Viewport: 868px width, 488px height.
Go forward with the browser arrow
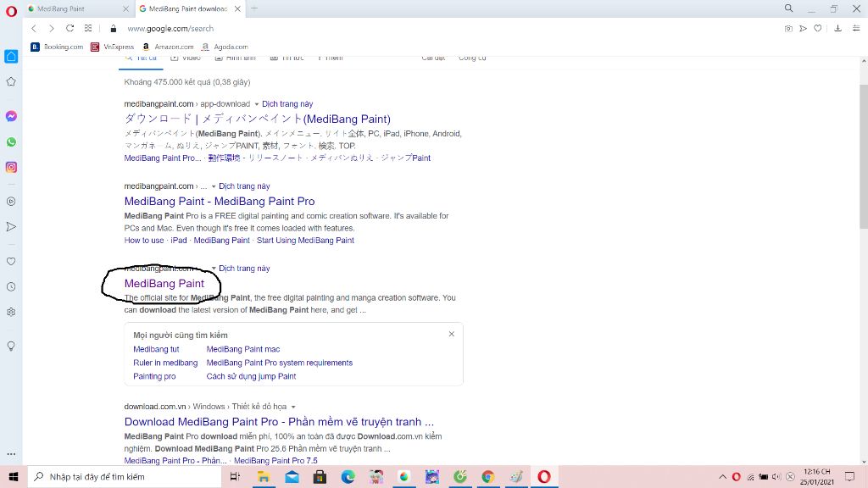tap(52, 28)
